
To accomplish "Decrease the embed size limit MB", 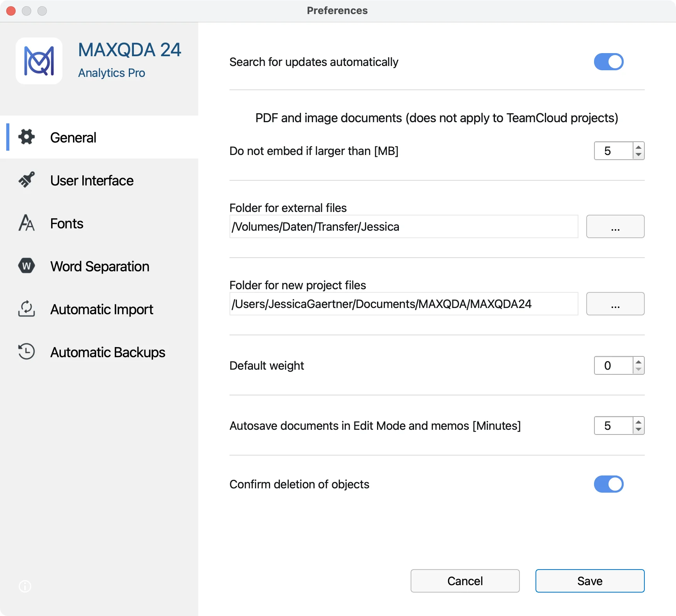I will coord(639,155).
